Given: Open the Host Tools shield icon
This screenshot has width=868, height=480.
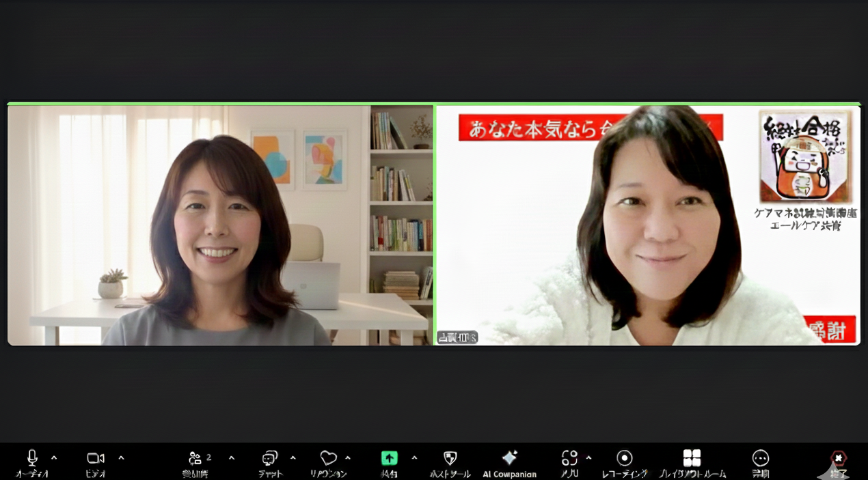Looking at the screenshot, I should coord(450,458).
